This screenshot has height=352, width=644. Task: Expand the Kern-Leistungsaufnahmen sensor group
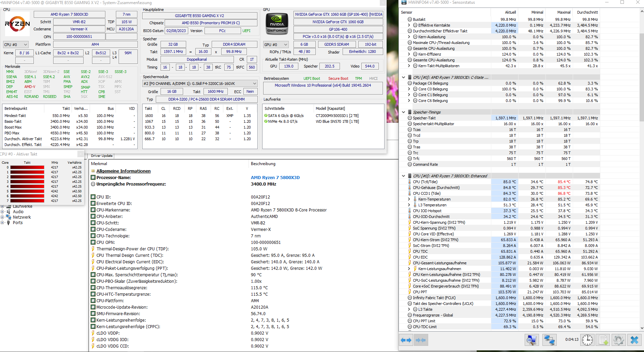click(409, 269)
